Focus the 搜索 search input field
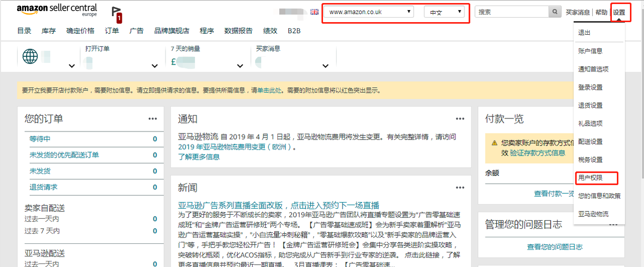The width and height of the screenshot is (644, 267). 512,12
